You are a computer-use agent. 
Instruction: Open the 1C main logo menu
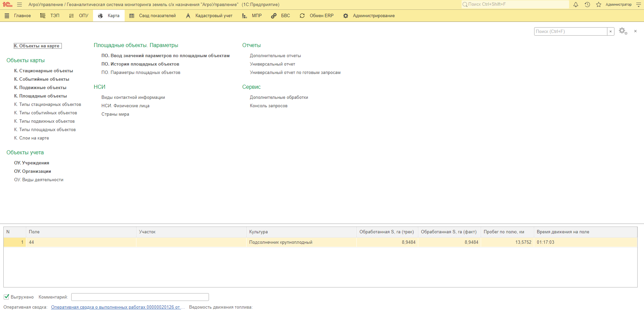coord(7,5)
